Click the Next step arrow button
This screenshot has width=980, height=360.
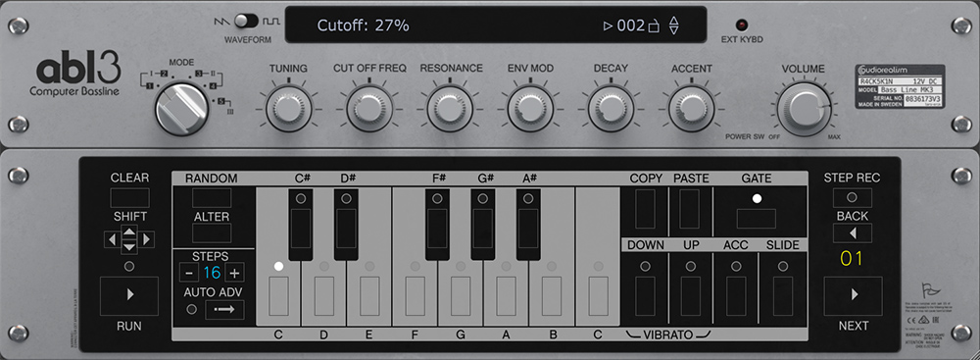(854, 295)
